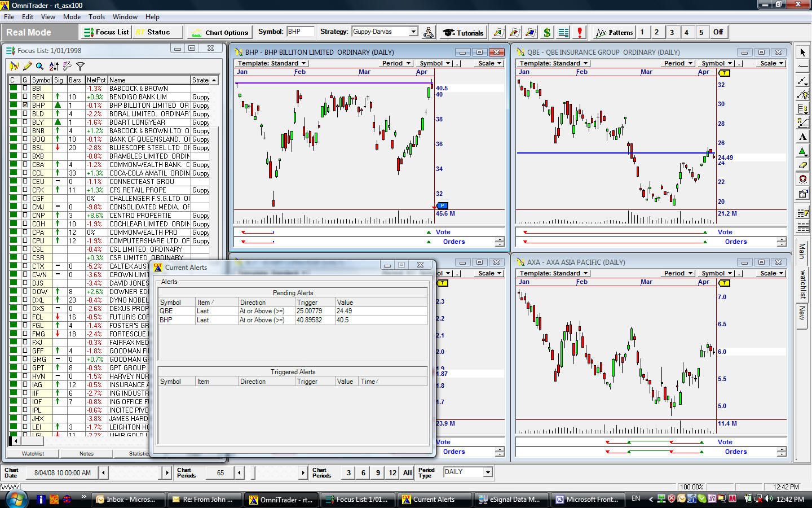Viewport: 812px width, 508px height.
Task: Tick the G checkbox for BBI row
Action: [x=25, y=88]
